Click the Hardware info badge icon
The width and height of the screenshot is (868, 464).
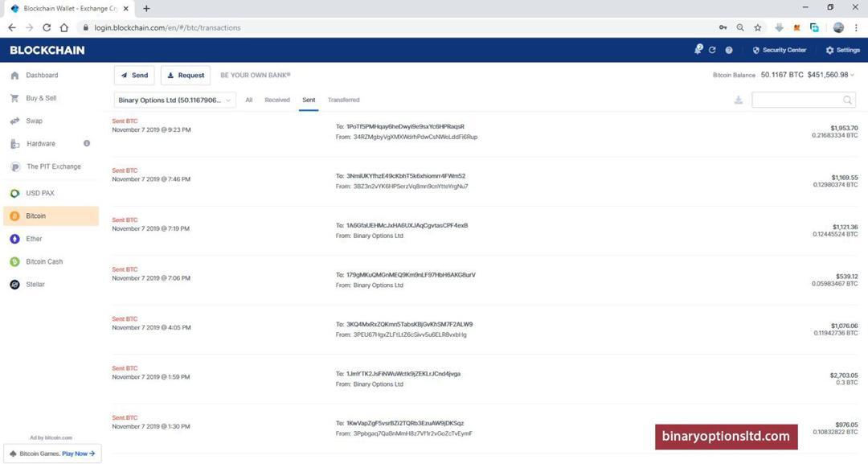coord(86,143)
